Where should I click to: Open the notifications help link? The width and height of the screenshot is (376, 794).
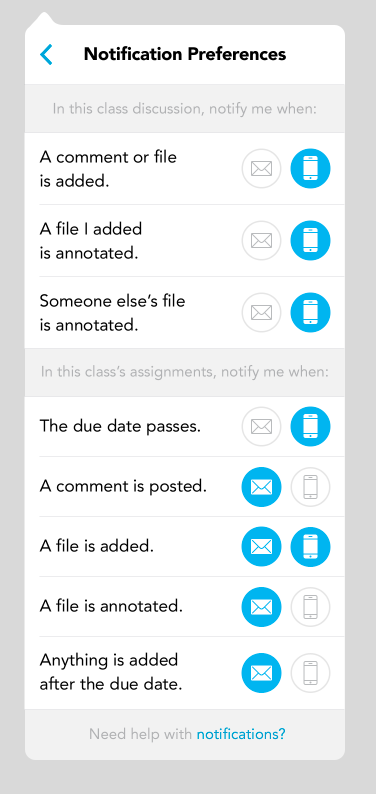click(x=241, y=734)
